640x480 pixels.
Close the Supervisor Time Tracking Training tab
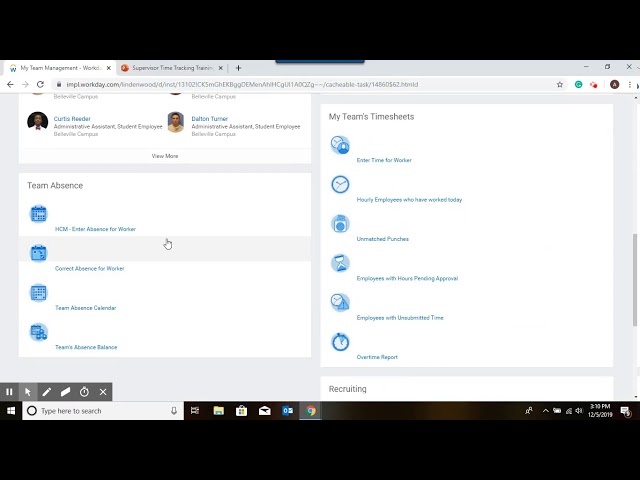[220, 68]
